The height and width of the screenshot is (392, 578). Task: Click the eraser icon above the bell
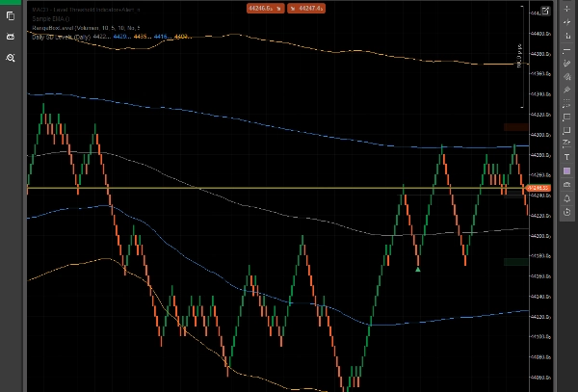[567, 184]
